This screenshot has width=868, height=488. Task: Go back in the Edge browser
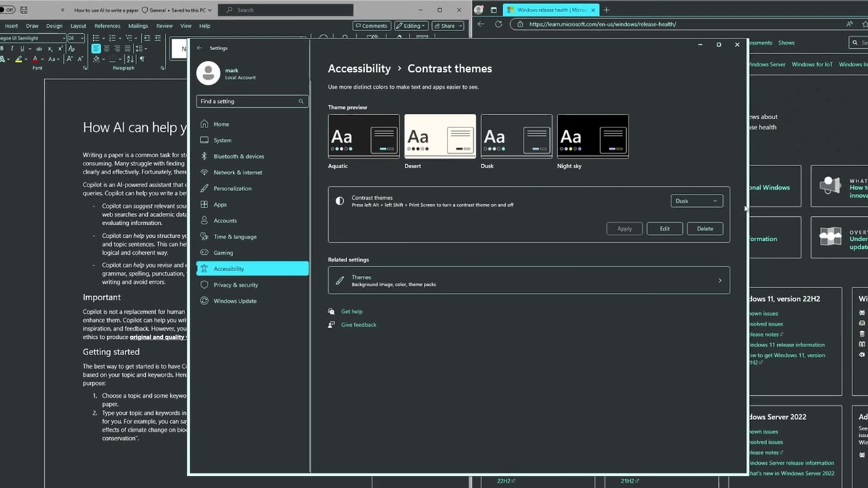(481, 24)
